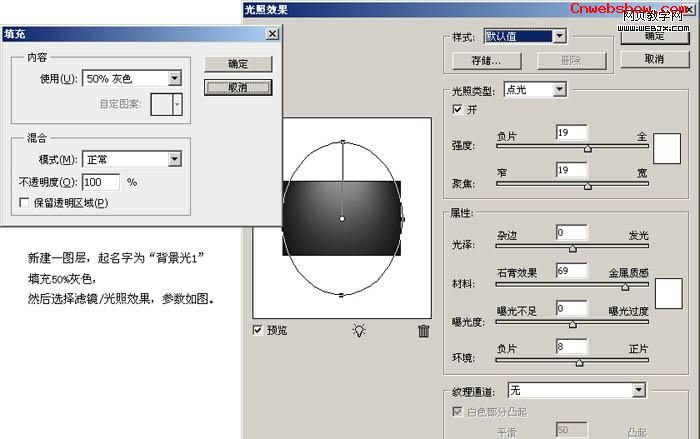Click the 光泽 value field showing 0

tap(571, 233)
